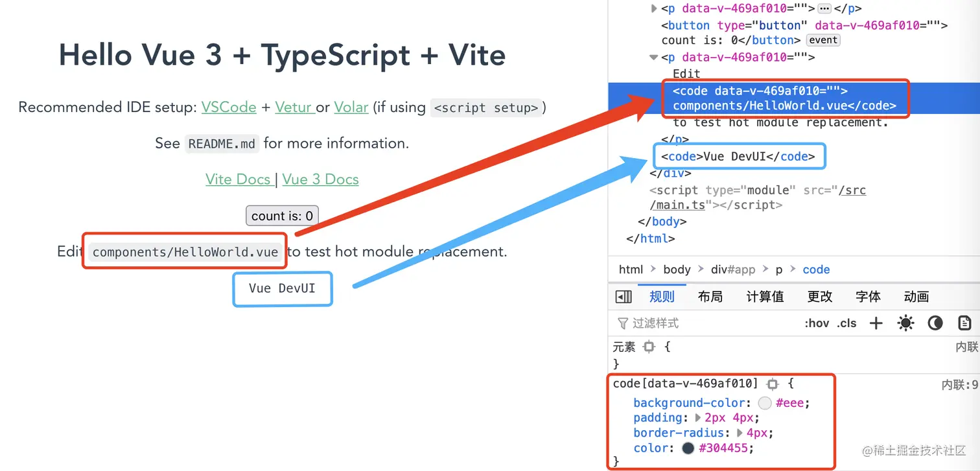980x471 pixels.
Task: Click the <script setup> inline code on page
Action: pyautogui.click(x=486, y=108)
